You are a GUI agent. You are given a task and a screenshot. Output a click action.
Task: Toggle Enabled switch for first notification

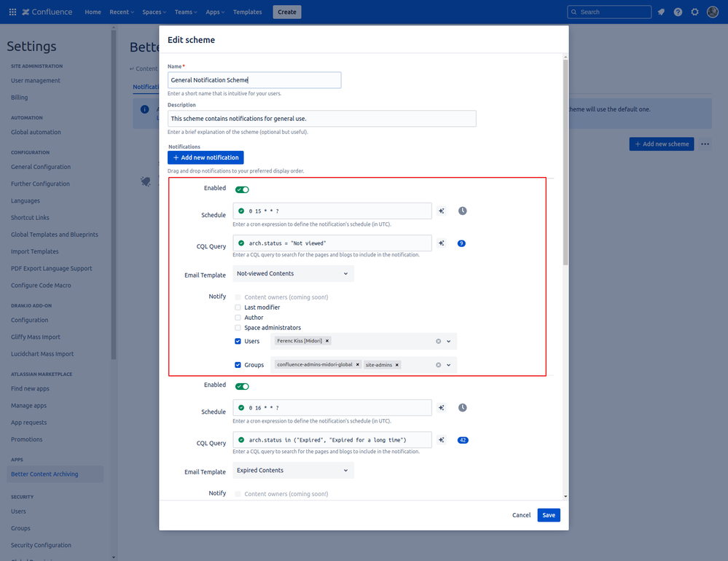click(242, 189)
